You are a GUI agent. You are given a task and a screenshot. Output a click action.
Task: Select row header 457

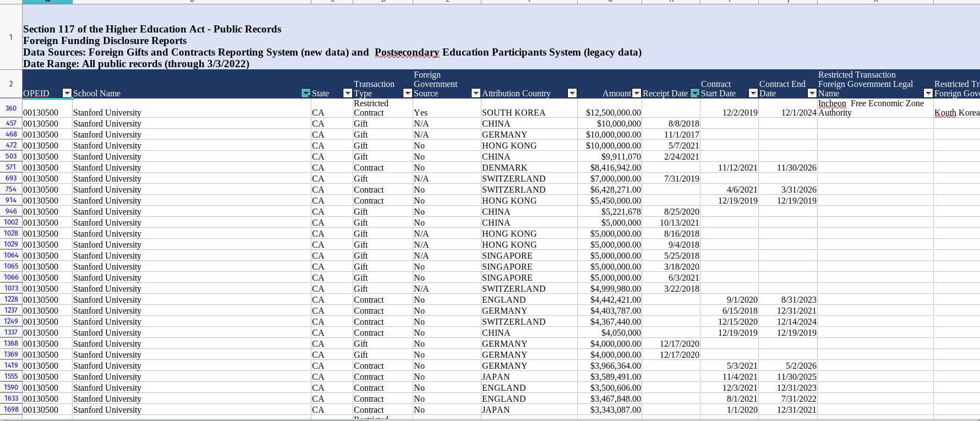[11, 123]
